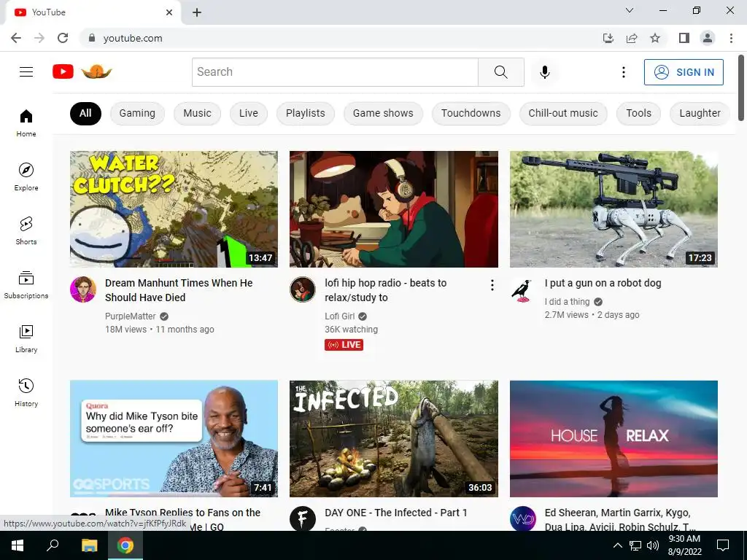The image size is (747, 560).
Task: Open House Relax music thumbnail
Action: 614,438
